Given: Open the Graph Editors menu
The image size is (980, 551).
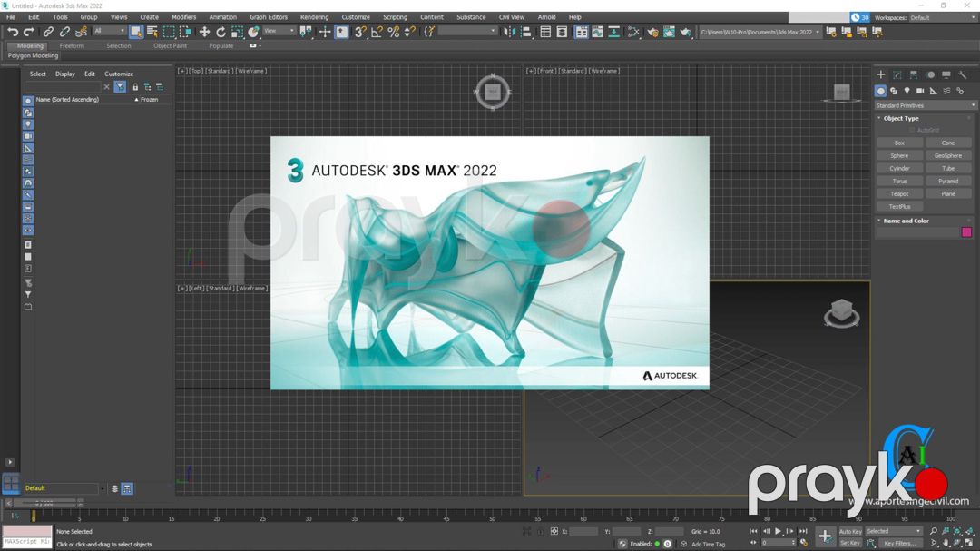Looking at the screenshot, I should tap(269, 17).
